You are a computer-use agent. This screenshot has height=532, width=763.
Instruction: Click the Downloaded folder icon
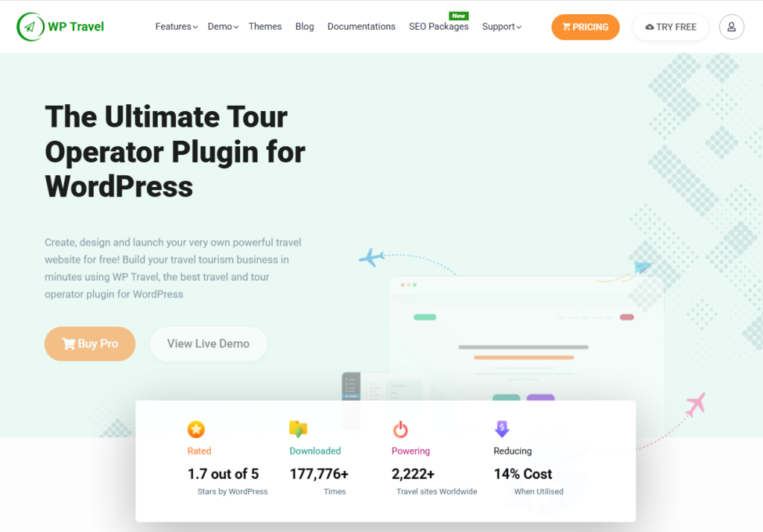[x=298, y=429]
